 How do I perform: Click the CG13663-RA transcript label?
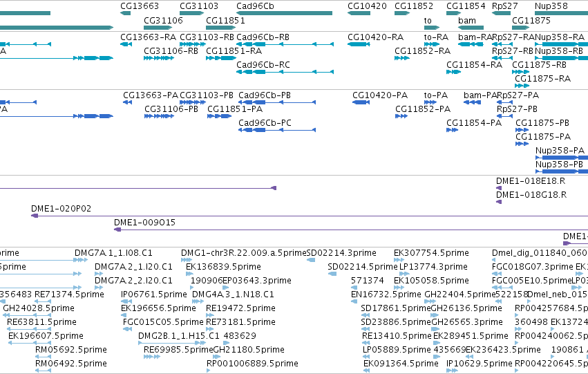[148, 37]
